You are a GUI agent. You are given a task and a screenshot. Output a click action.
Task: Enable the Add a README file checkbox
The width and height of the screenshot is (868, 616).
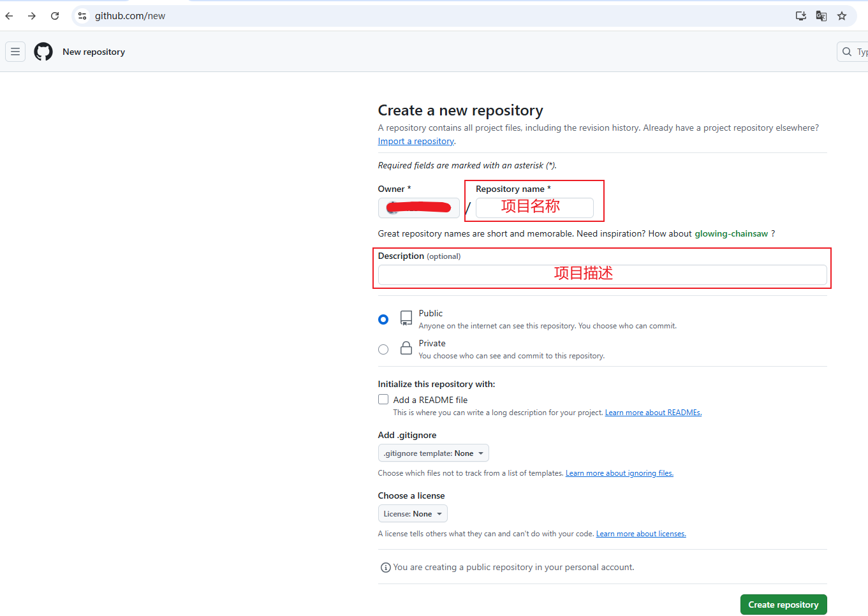[383, 399]
